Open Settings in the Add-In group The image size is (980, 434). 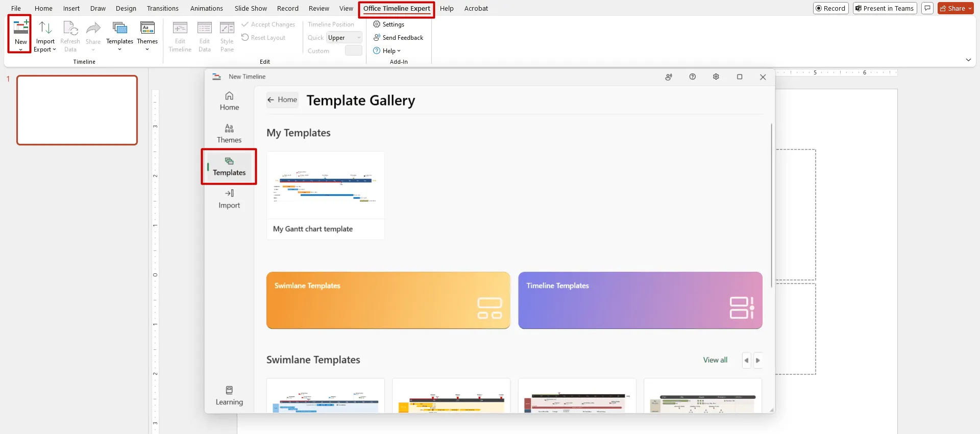coord(388,24)
